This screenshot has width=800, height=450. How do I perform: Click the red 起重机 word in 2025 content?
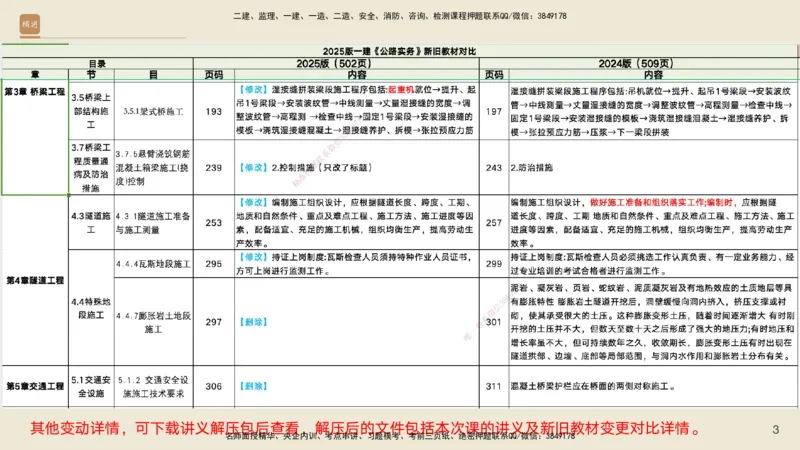[401, 89]
